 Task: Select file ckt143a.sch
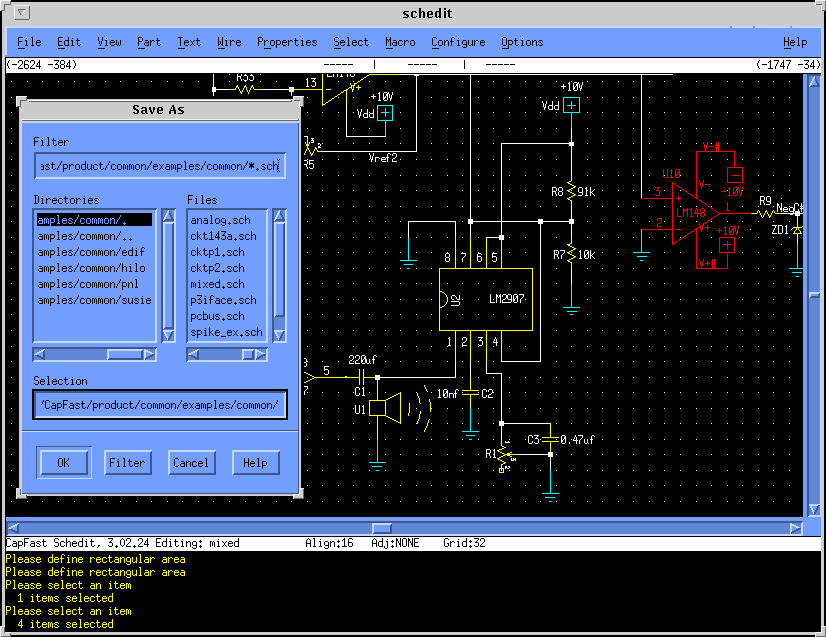[227, 236]
